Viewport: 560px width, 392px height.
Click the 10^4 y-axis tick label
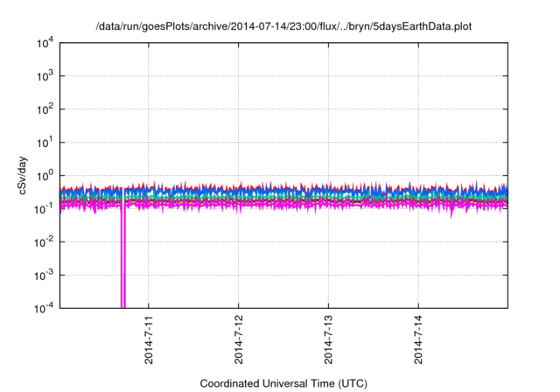click(45, 43)
